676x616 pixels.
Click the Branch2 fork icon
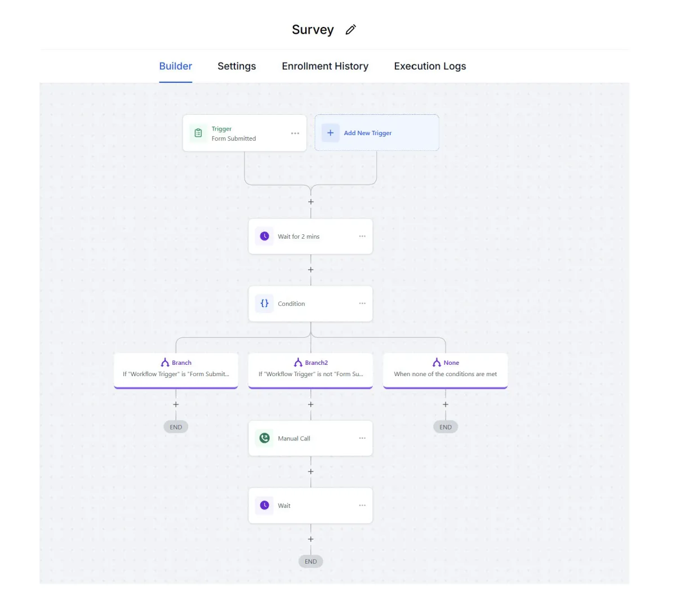coord(298,363)
